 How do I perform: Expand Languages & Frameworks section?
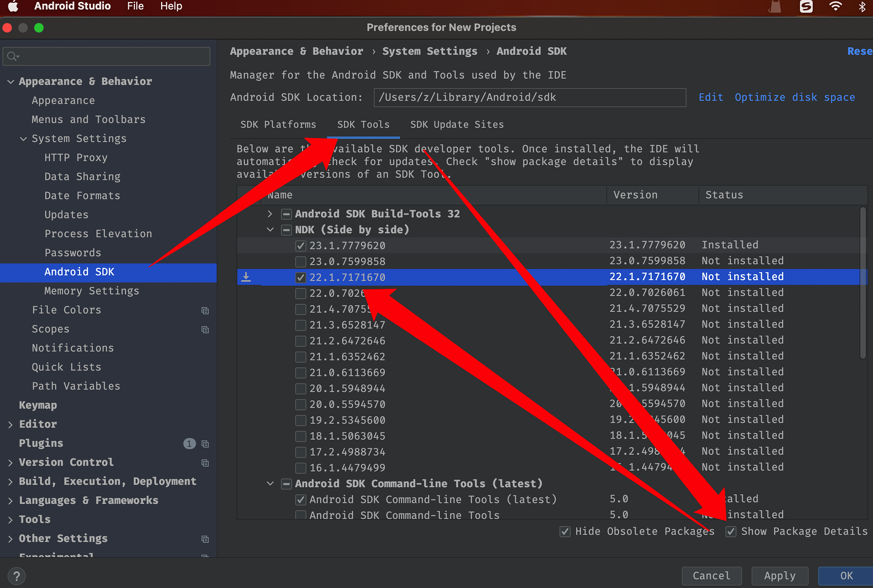(x=11, y=501)
